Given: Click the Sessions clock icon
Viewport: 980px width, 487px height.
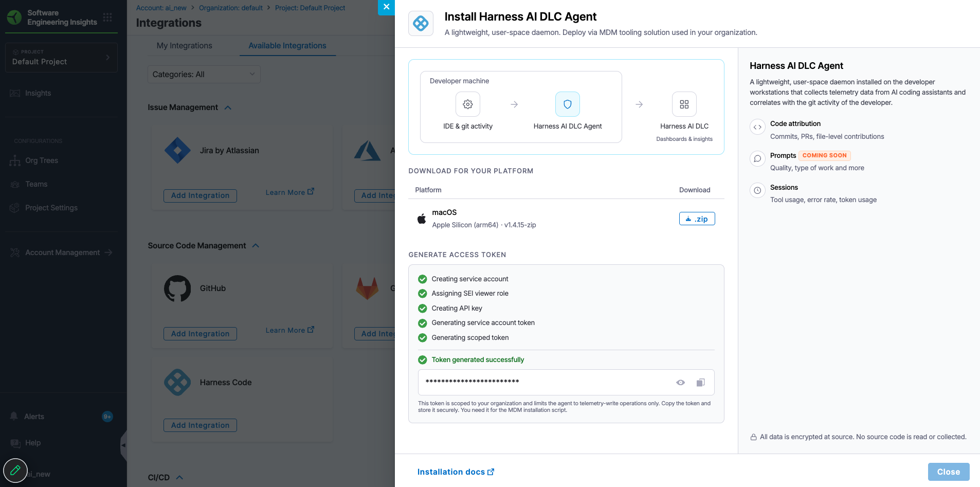Looking at the screenshot, I should pos(757,190).
